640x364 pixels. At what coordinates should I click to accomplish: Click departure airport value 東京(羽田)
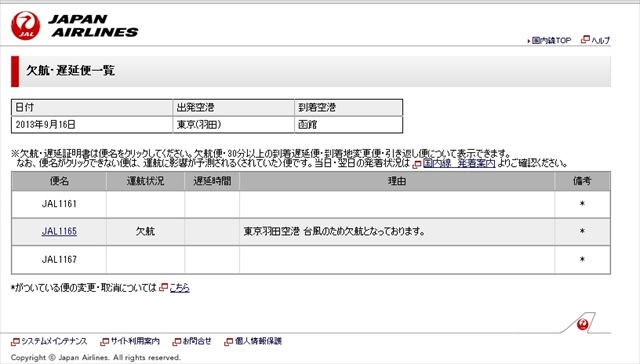(x=199, y=124)
